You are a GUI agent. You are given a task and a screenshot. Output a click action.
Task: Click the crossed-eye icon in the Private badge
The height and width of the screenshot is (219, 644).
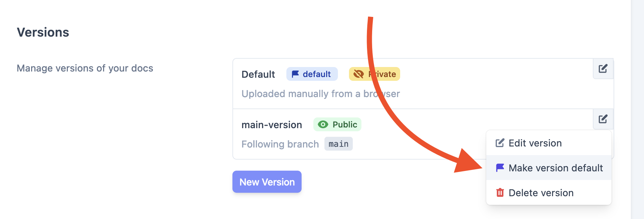click(359, 74)
